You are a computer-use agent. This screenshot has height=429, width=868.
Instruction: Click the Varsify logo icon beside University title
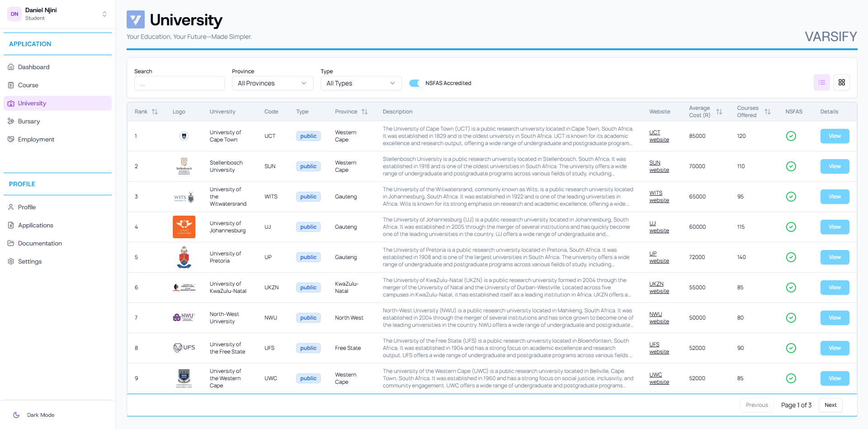136,20
